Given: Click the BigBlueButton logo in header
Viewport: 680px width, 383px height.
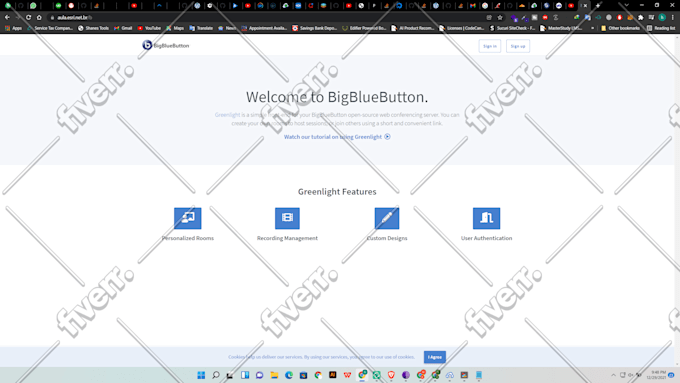Looking at the screenshot, I should (166, 45).
